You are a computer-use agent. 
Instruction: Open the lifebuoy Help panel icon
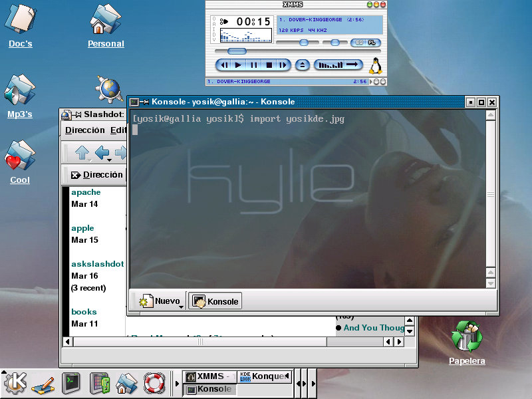tap(154, 384)
